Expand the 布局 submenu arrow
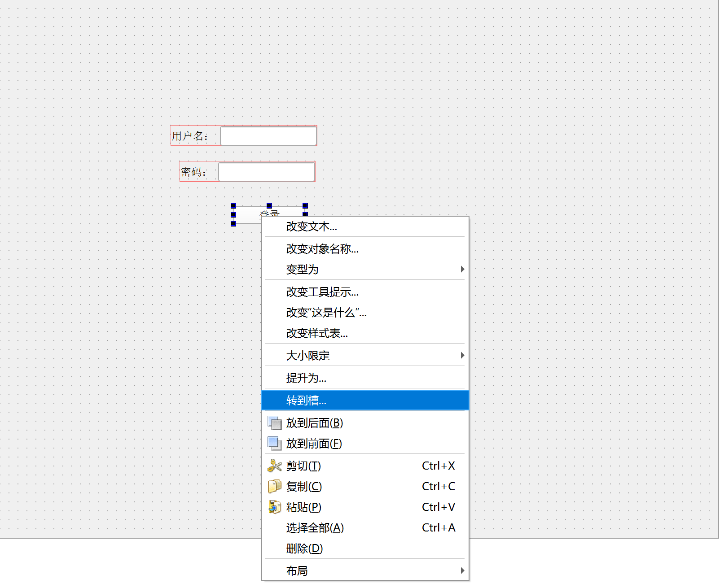724x588 pixels. (x=462, y=571)
